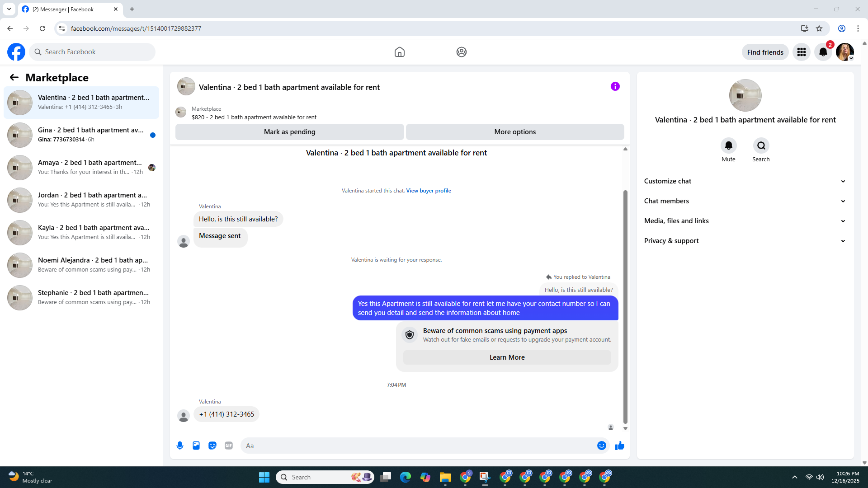Expand Customize chat section
This screenshot has height=488, width=868.
click(x=745, y=181)
